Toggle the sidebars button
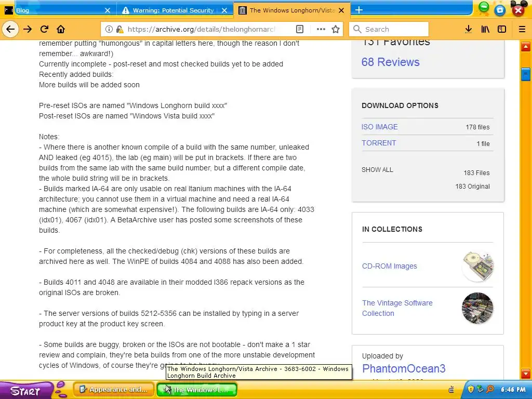Viewport: 532px width, 399px height. (x=502, y=29)
